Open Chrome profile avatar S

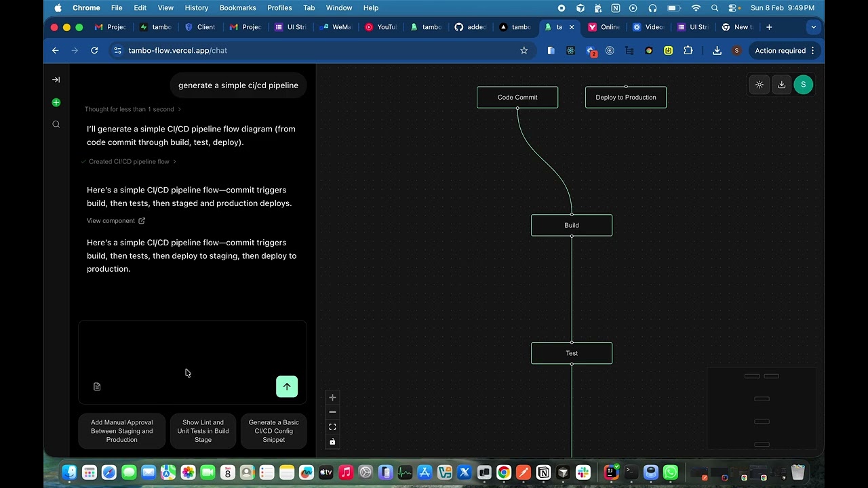coord(736,51)
